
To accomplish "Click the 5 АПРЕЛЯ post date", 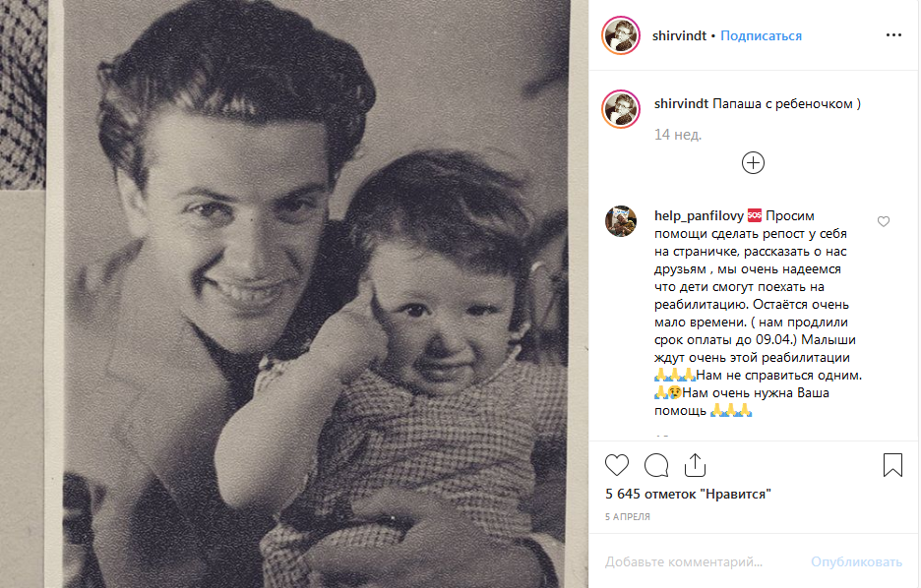I will pos(627,516).
